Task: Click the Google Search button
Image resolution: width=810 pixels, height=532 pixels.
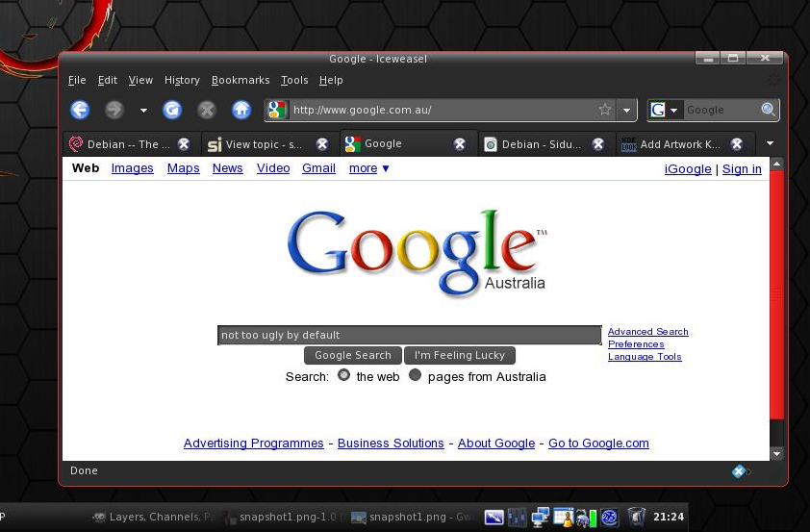Action: pyautogui.click(x=353, y=355)
